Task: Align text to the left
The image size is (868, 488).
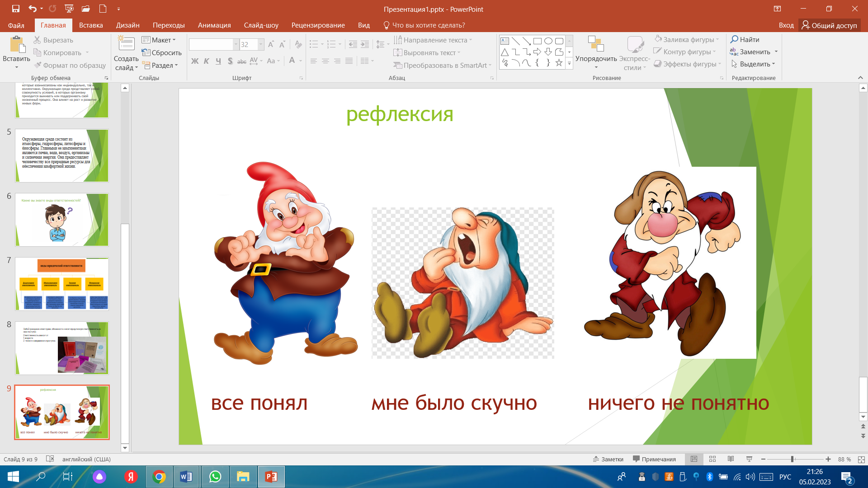Action: pos(313,61)
